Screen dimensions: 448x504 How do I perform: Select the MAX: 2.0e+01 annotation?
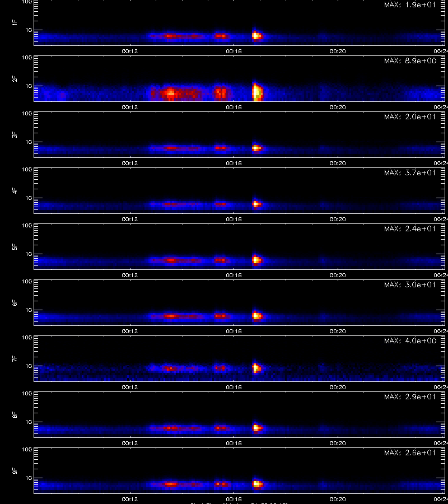click(410, 116)
